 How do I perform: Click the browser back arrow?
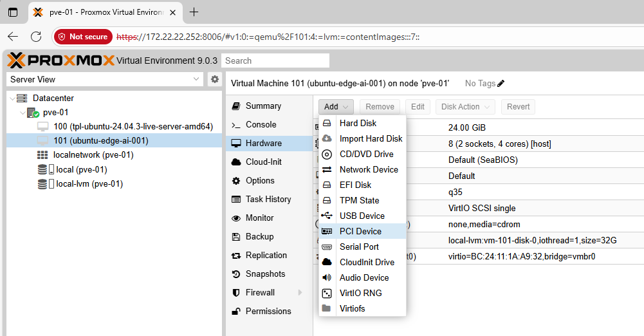(13, 37)
